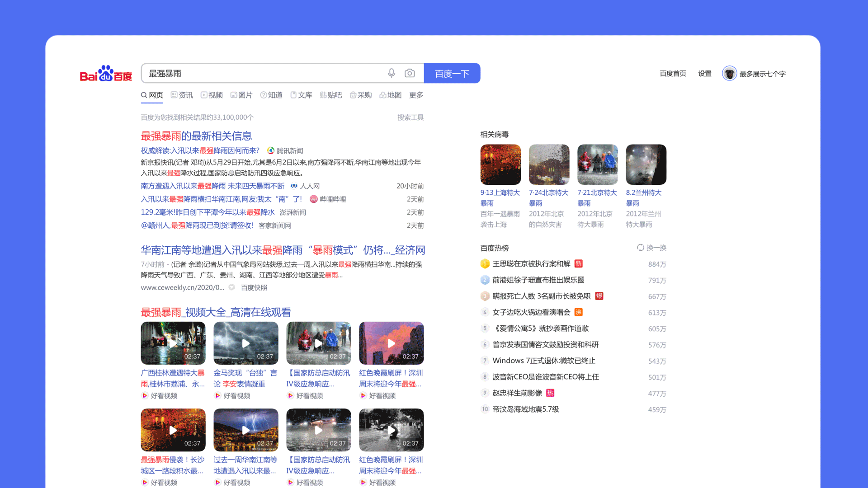Click the microphone voice search icon
Viewport: 868px width, 488px height.
pyautogui.click(x=392, y=73)
